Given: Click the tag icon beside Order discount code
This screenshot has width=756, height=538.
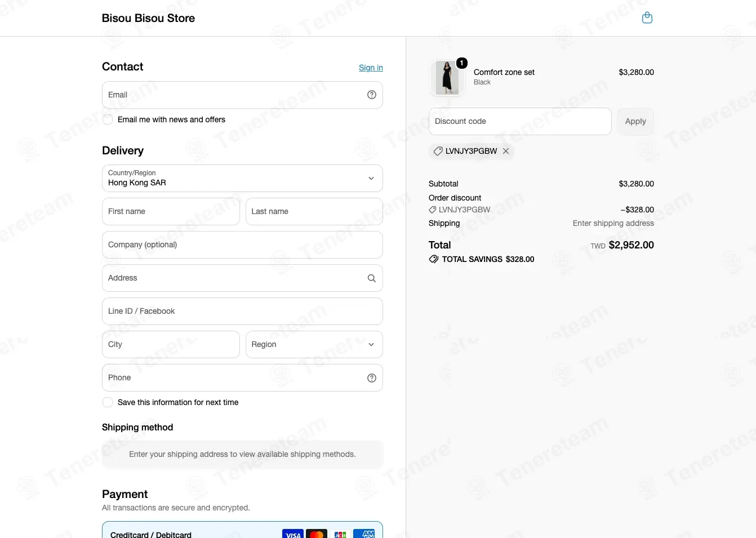Looking at the screenshot, I should (433, 210).
